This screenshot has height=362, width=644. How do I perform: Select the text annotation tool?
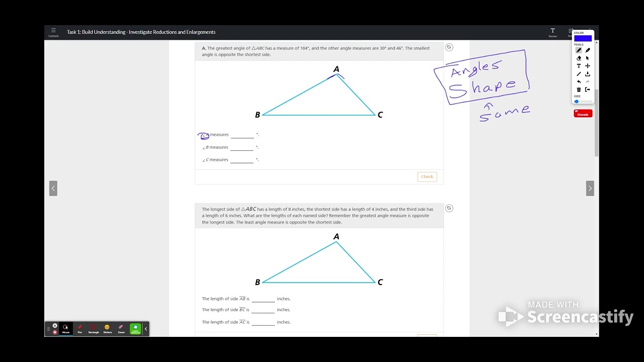[579, 66]
